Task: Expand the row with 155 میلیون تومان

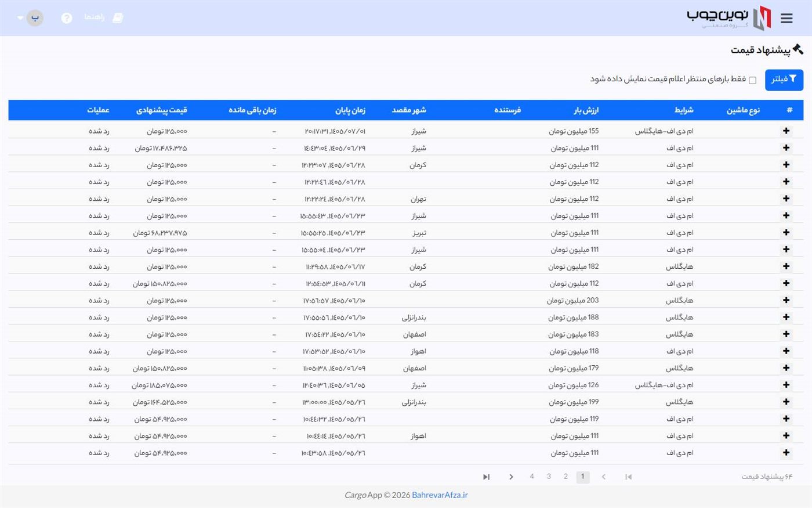Action: [x=786, y=131]
